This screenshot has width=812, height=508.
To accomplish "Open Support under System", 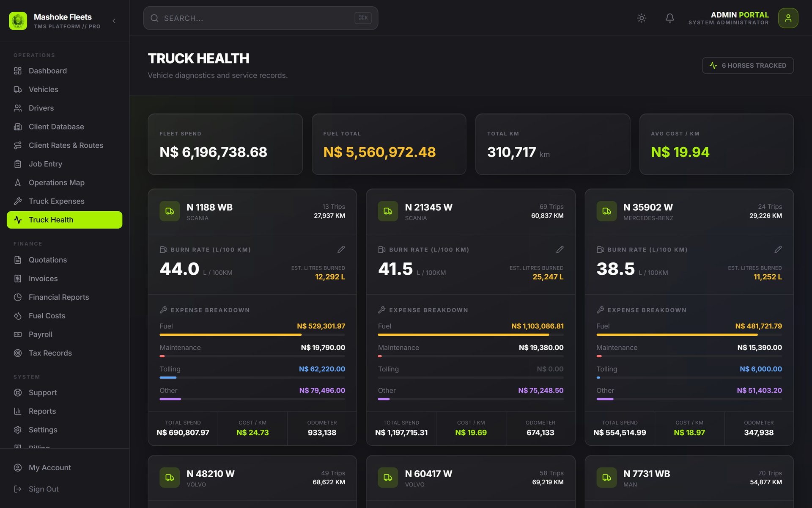I will [65, 392].
